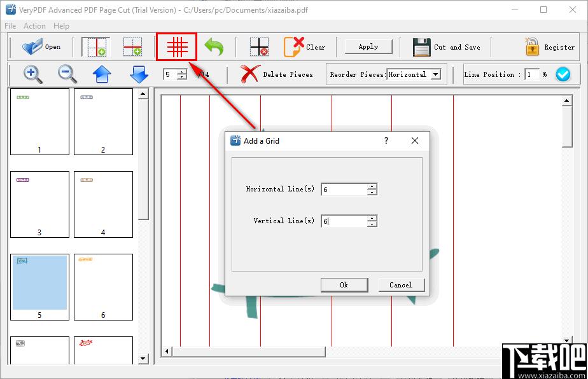Image resolution: width=588 pixels, height=379 pixels.
Task: Open the Help menu
Action: pos(61,26)
